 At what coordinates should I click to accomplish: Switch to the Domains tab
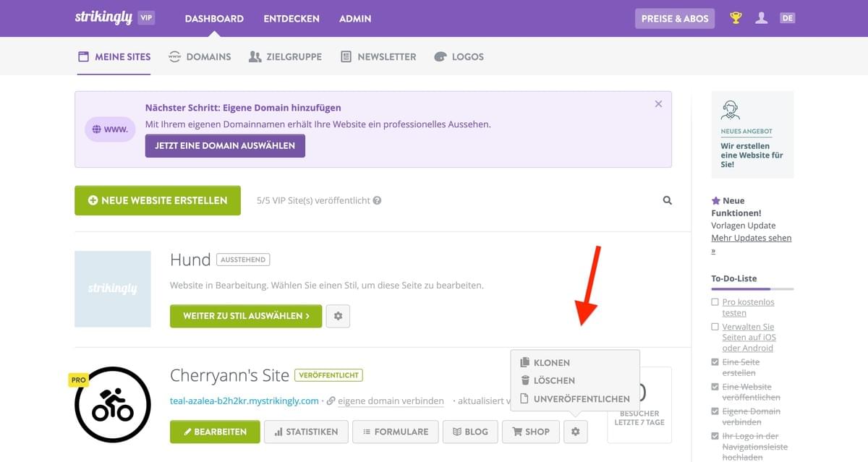click(200, 56)
